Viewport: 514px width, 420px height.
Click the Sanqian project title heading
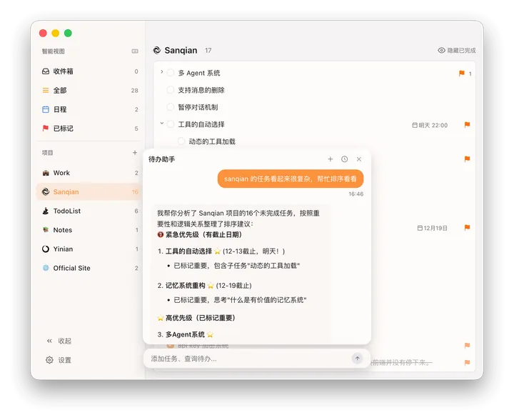tap(181, 50)
